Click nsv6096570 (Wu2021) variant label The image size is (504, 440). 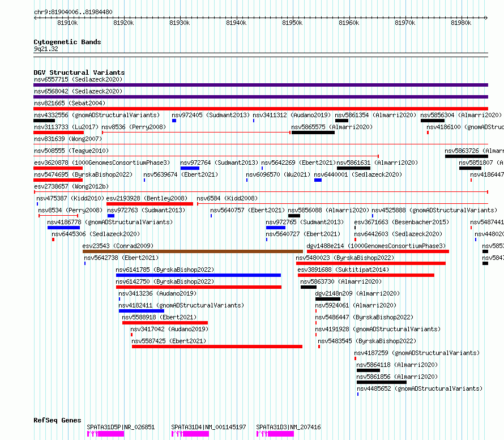[x=278, y=174]
